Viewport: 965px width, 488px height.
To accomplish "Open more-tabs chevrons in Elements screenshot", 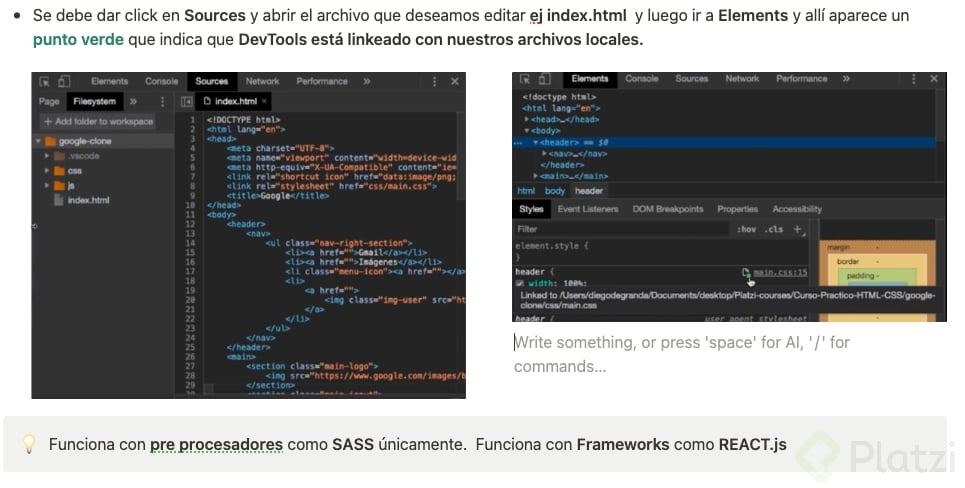I will pos(847,79).
